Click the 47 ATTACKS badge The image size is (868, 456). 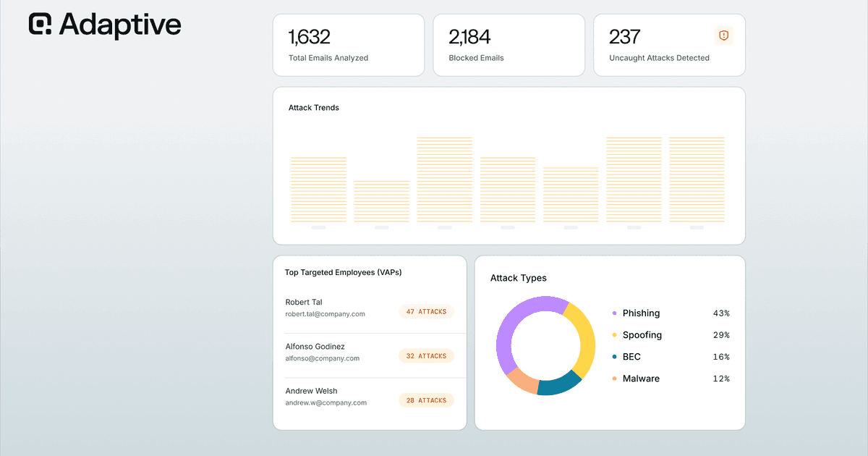(426, 312)
